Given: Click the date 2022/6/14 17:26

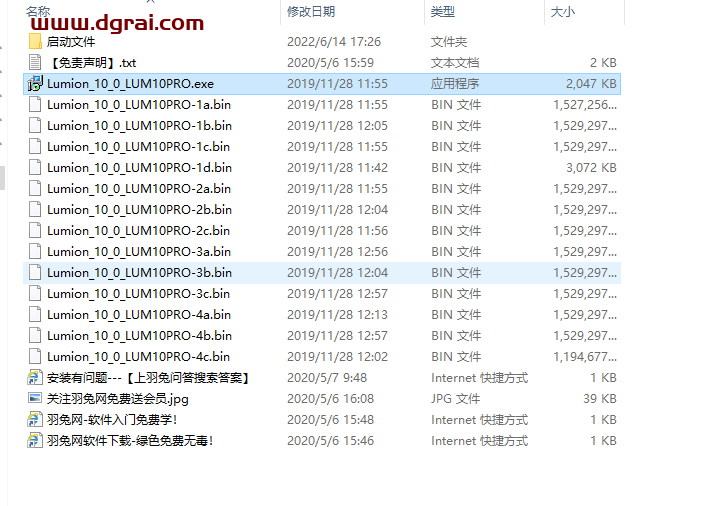Looking at the screenshot, I should (334, 42).
